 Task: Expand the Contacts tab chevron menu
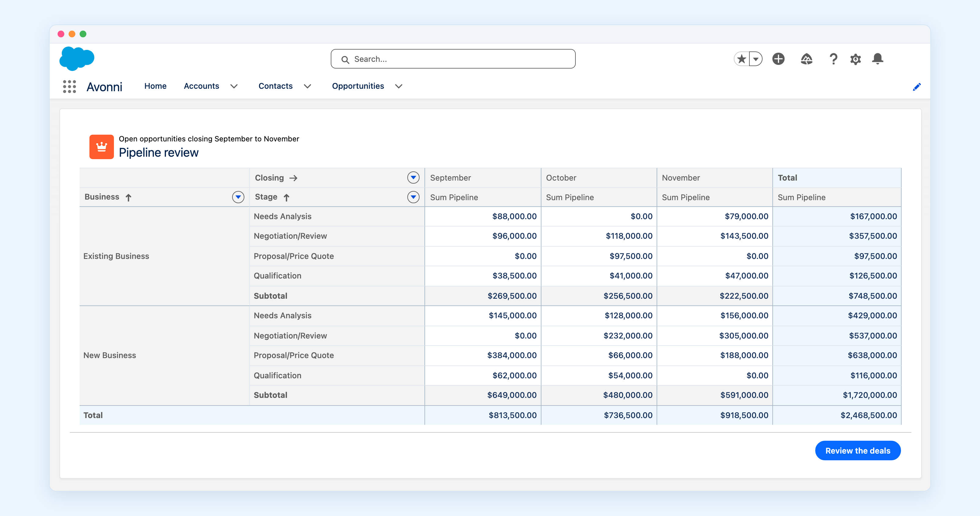[307, 86]
